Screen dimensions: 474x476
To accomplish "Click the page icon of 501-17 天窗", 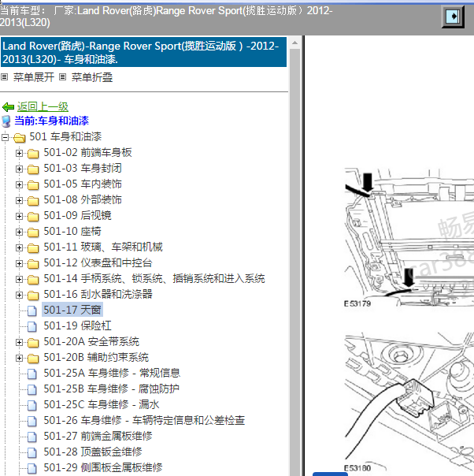I will point(32,311).
